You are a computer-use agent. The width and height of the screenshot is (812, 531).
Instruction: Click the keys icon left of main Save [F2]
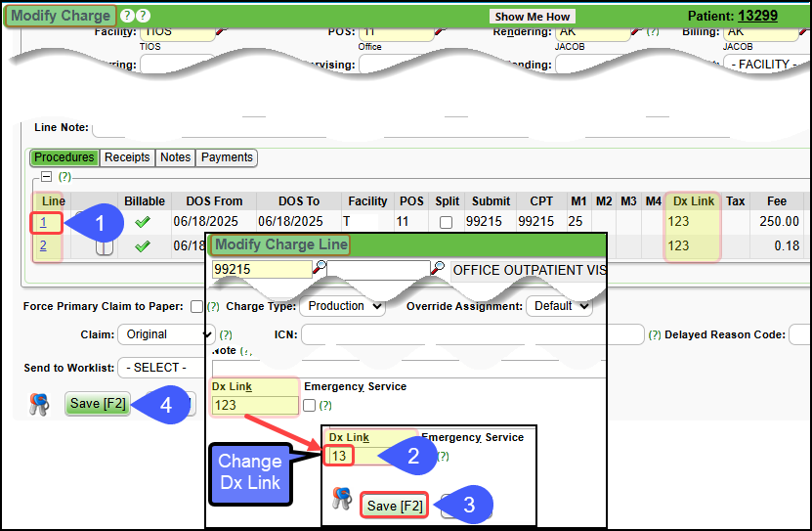pos(38,404)
